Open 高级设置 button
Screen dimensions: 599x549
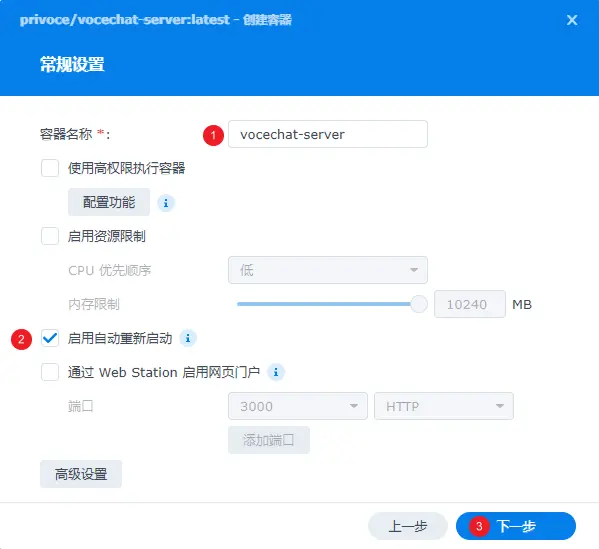tap(81, 474)
